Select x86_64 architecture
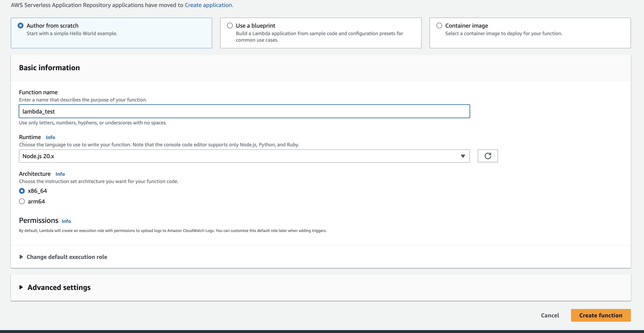644x333 pixels. click(22, 191)
